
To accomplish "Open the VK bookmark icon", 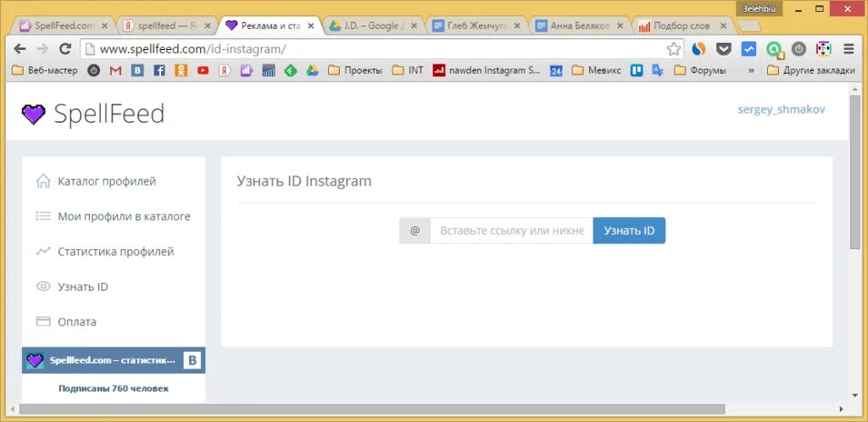I will (137, 71).
